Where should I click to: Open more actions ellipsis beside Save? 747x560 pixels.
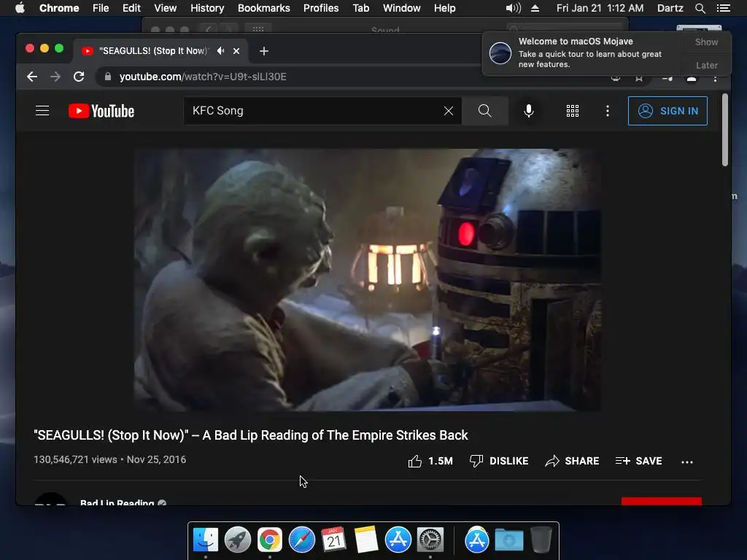coord(687,462)
